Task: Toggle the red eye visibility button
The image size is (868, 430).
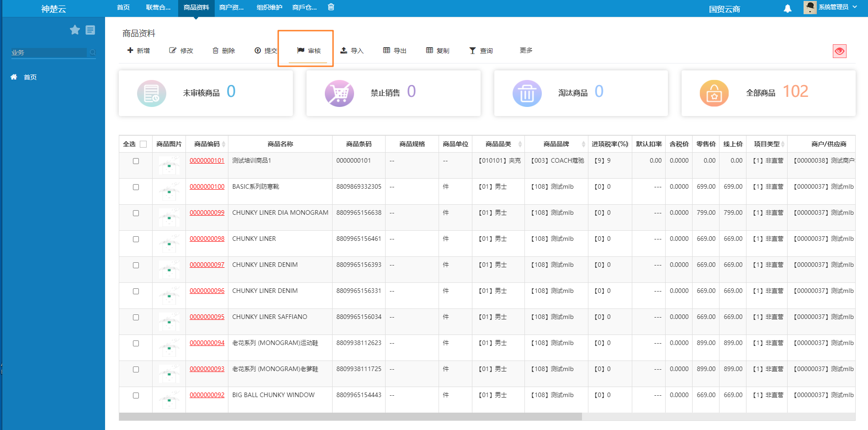Action: coord(839,51)
